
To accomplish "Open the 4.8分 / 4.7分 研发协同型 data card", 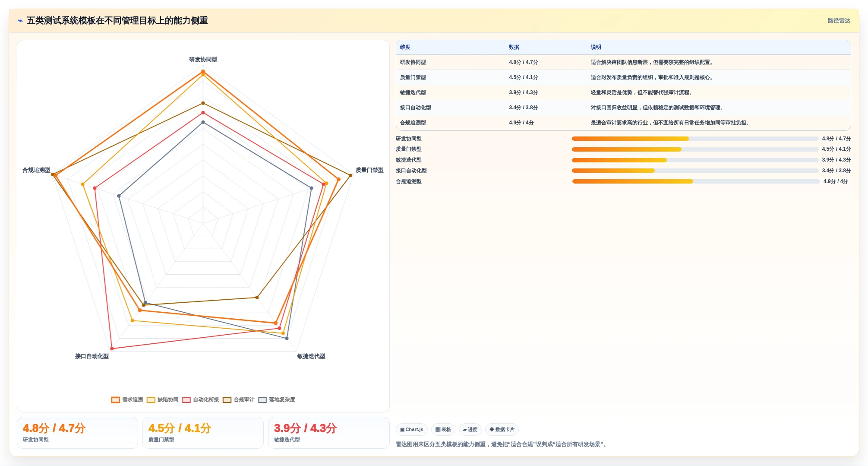I will 77,432.
